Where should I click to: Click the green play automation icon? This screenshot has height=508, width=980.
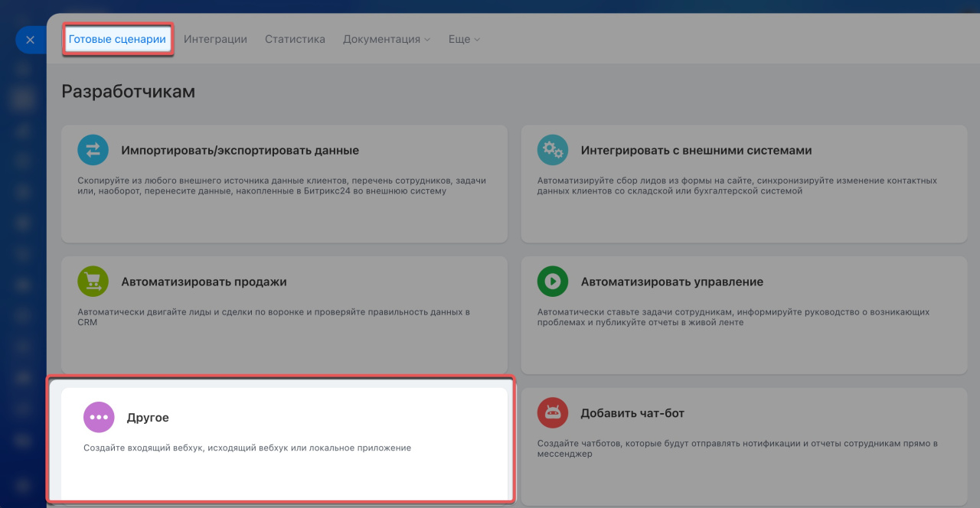tap(553, 282)
